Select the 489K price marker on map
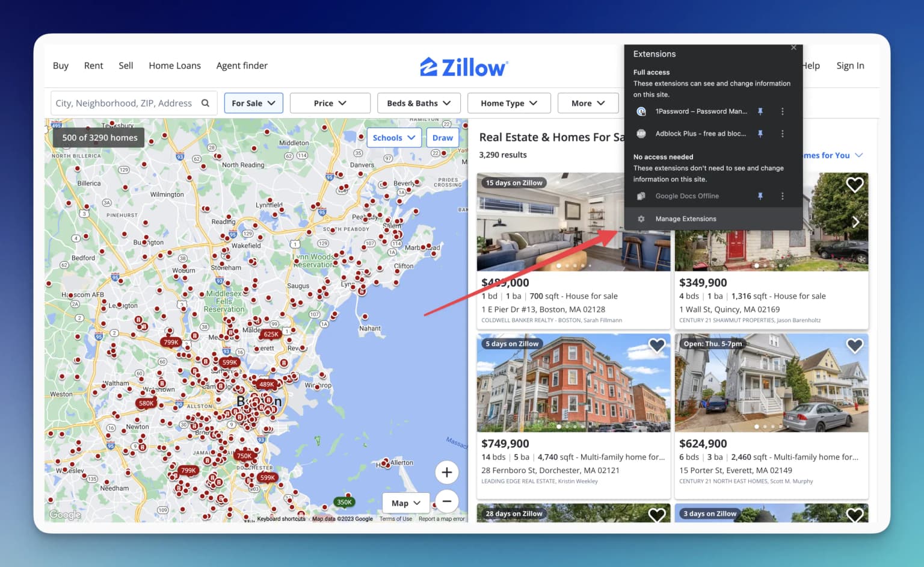The height and width of the screenshot is (567, 924). click(x=266, y=384)
